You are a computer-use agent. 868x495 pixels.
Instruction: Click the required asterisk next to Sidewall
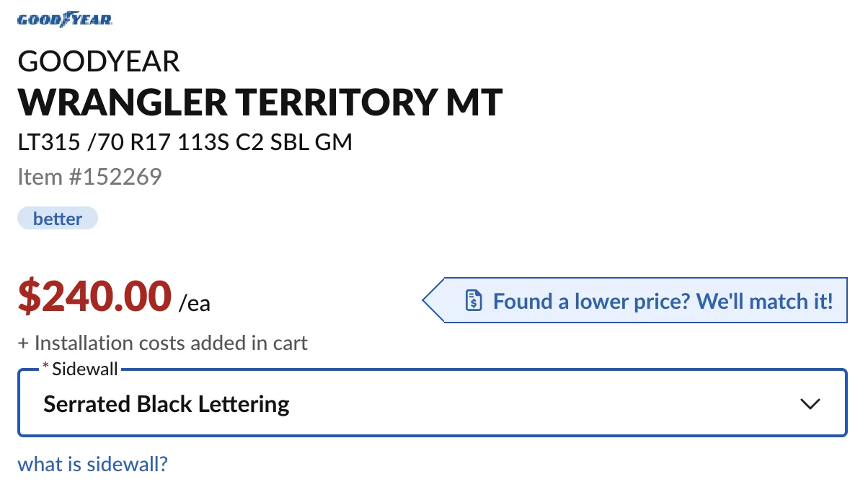click(45, 367)
